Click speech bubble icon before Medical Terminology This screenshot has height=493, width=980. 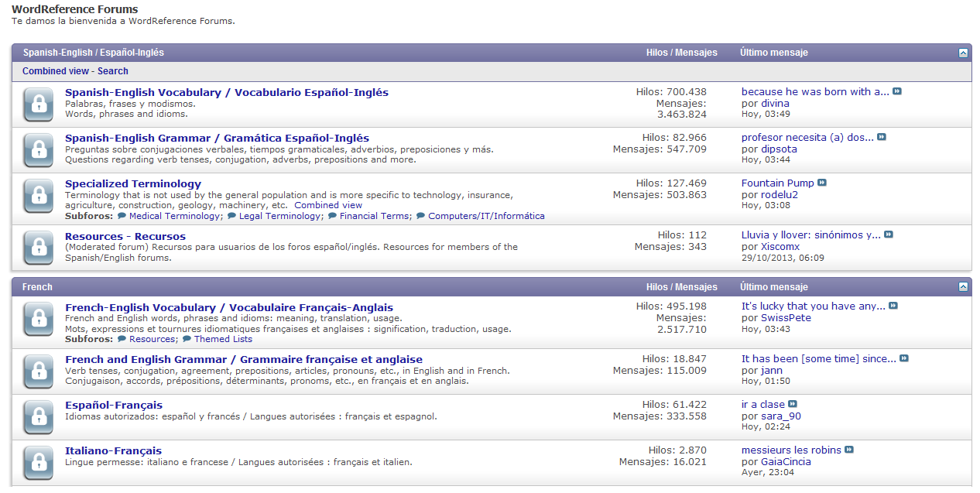point(122,216)
